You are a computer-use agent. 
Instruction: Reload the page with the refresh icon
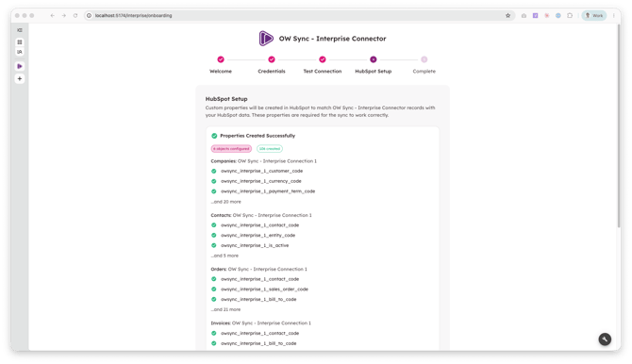[x=75, y=15]
